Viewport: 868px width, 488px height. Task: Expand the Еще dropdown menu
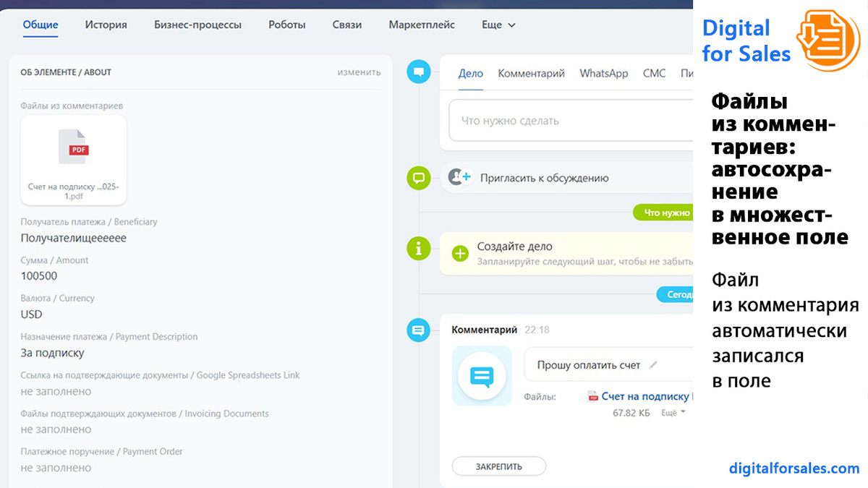[x=498, y=25]
